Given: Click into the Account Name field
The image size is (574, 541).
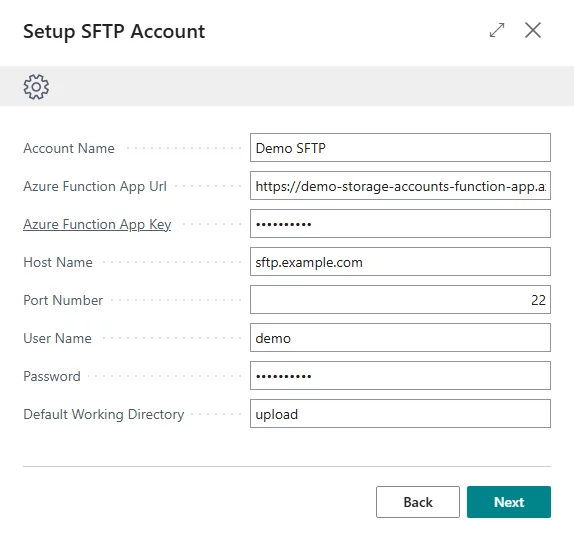Looking at the screenshot, I should (400, 148).
